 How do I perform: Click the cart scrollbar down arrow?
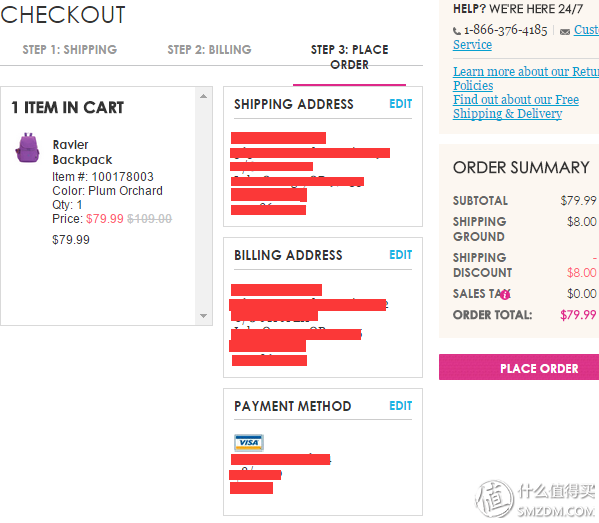[204, 316]
